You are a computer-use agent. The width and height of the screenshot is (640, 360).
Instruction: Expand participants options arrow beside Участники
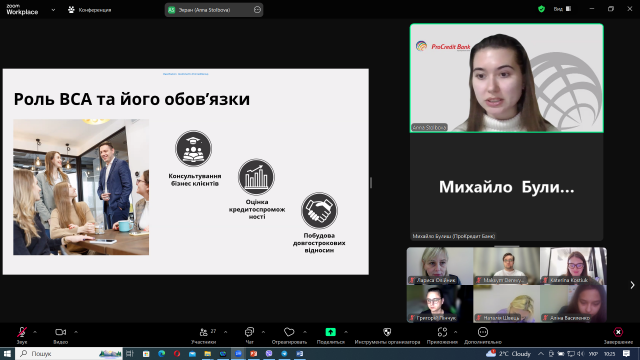[x=225, y=332]
